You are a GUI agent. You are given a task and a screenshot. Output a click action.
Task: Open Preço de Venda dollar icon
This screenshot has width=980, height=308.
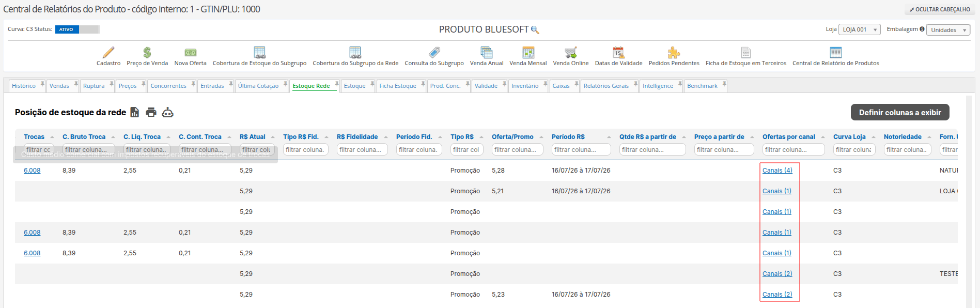[147, 52]
